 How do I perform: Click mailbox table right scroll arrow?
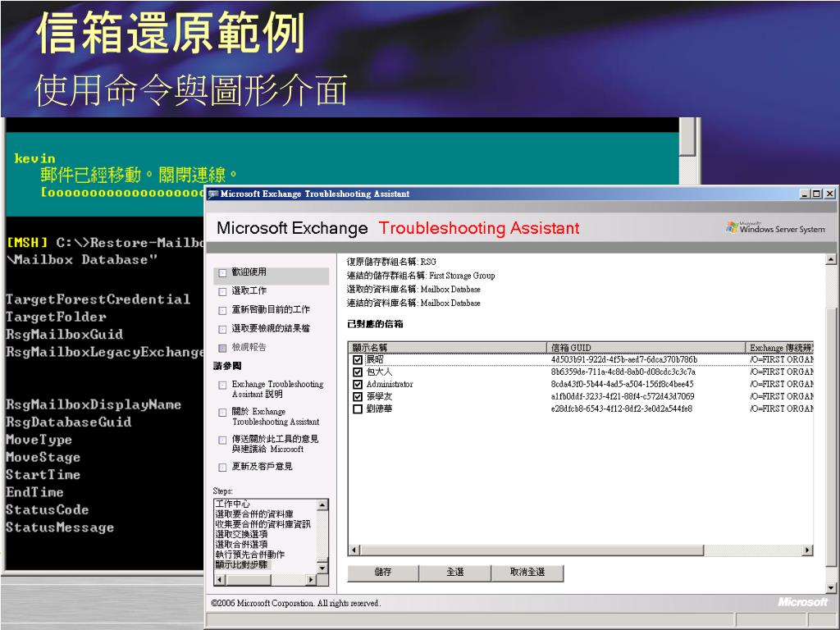tap(807, 550)
